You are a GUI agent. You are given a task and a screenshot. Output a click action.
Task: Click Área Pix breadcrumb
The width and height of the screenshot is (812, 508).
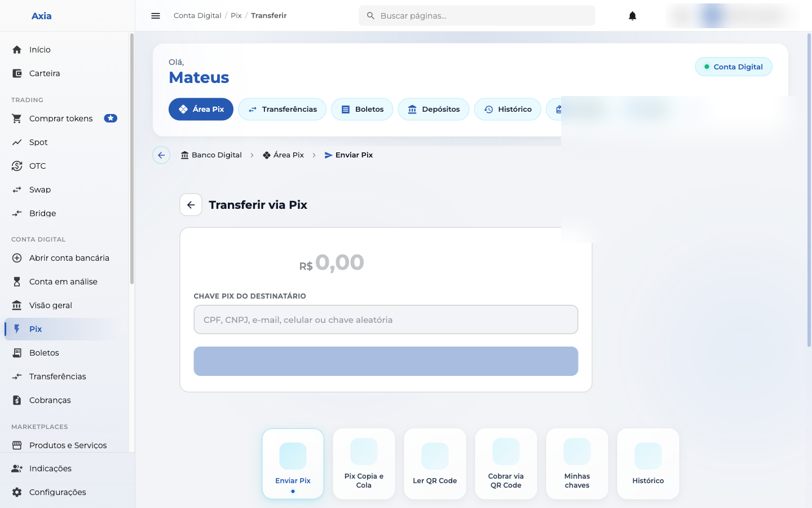tap(283, 155)
